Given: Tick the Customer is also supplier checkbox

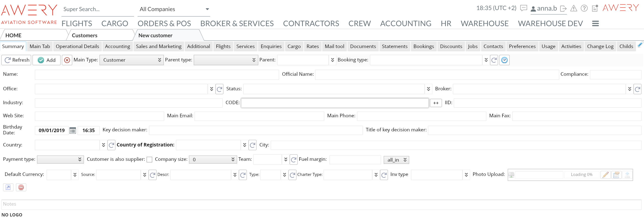Looking at the screenshot, I should coord(149,160).
